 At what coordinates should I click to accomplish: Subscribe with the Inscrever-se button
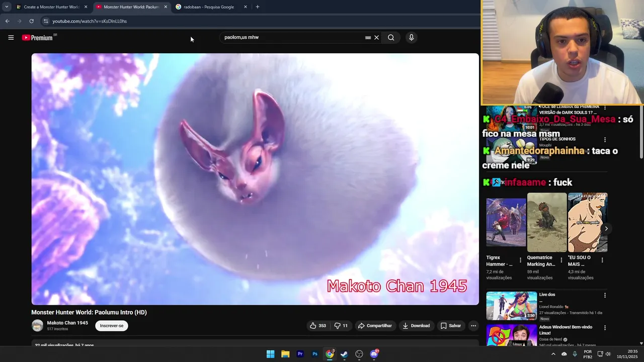tap(112, 326)
